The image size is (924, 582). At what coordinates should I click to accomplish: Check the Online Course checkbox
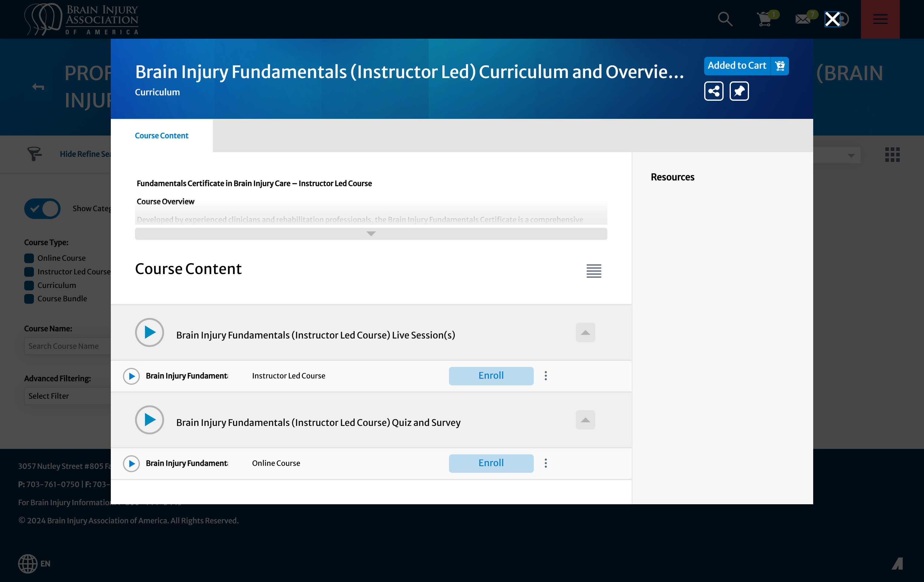click(x=29, y=258)
